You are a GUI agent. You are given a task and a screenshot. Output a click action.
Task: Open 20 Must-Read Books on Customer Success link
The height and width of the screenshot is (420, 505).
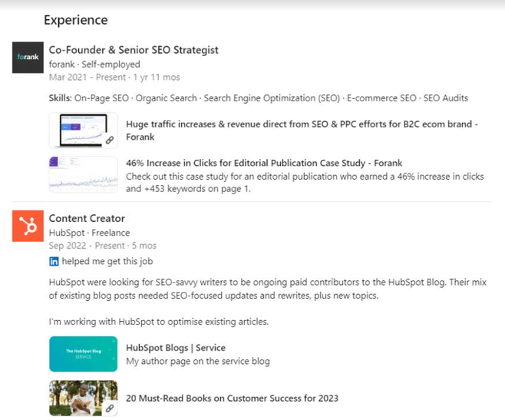point(232,399)
